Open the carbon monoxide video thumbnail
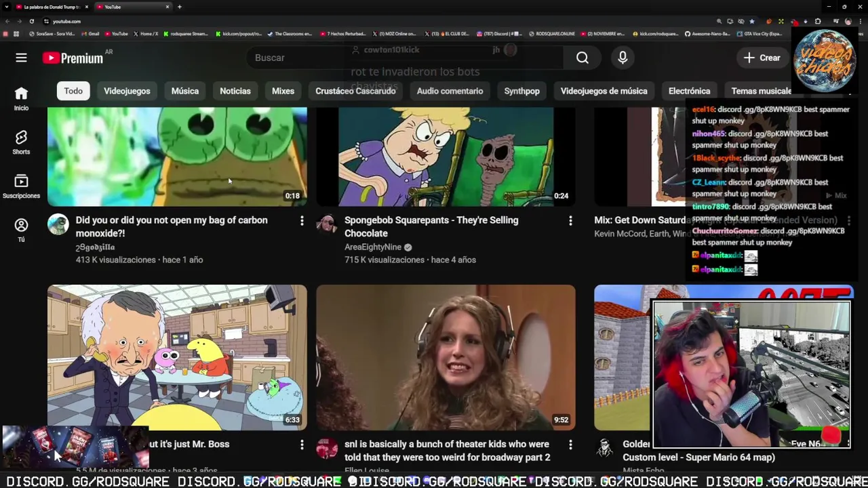 click(177, 157)
